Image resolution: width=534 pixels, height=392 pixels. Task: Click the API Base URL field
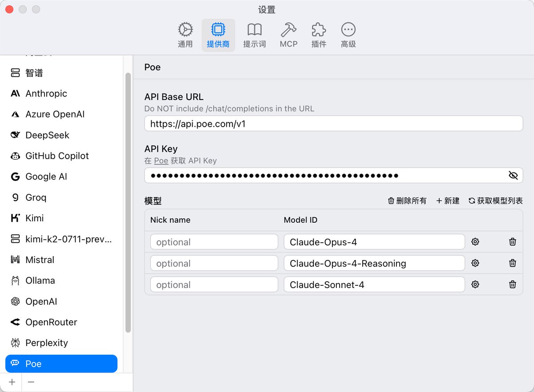coord(333,124)
